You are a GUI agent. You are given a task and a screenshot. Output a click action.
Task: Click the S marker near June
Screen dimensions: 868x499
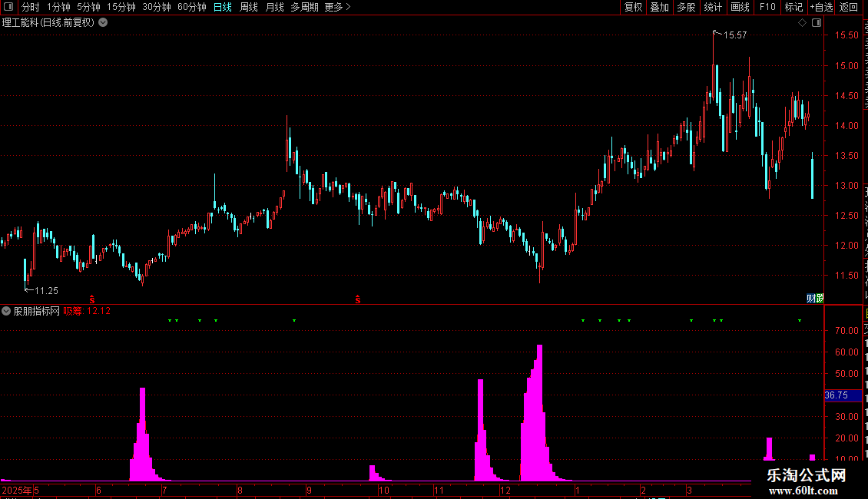[92, 299]
